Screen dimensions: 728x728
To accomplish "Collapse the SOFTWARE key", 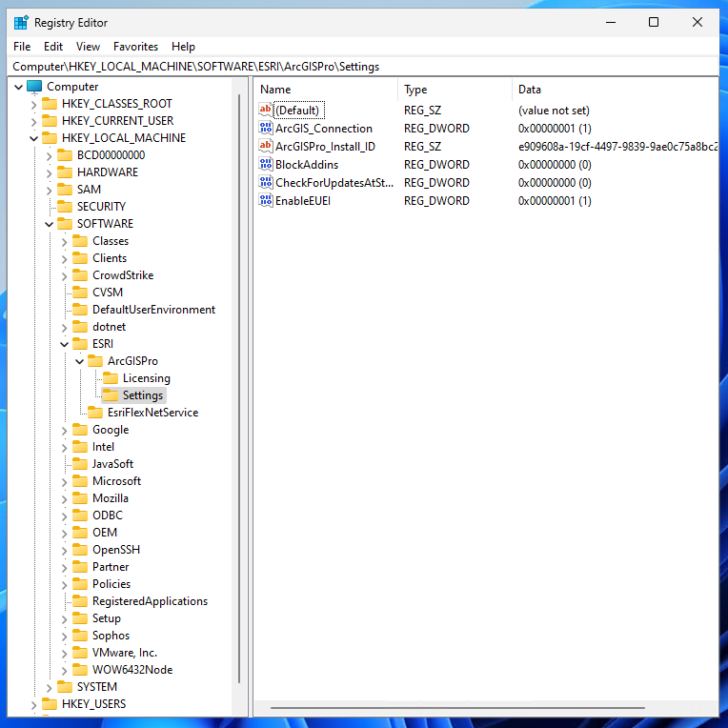I will click(x=50, y=224).
